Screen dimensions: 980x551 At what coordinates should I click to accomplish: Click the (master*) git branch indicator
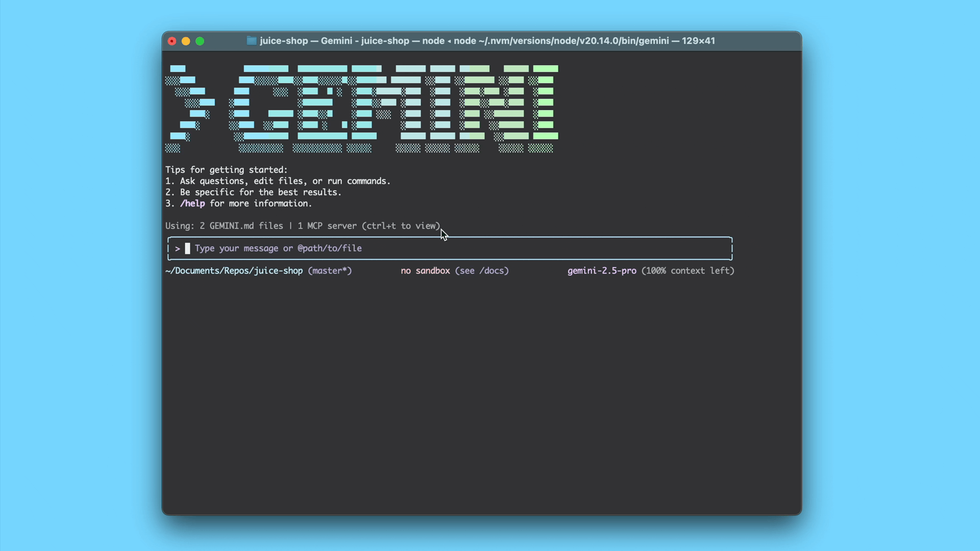click(330, 271)
